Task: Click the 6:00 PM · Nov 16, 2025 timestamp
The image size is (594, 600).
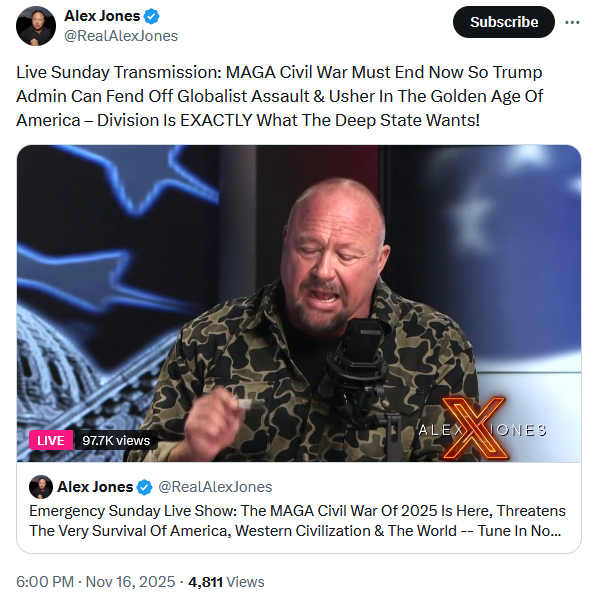Action: [x=96, y=582]
